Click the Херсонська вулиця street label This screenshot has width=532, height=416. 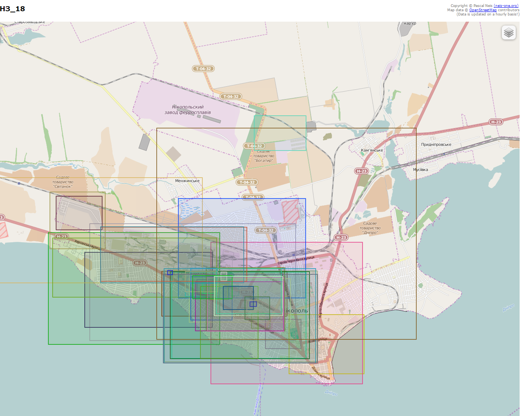pos(87,245)
